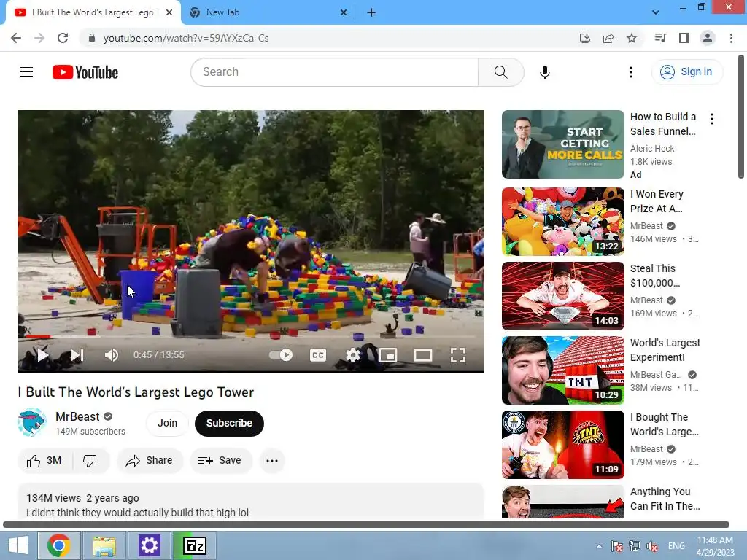Reload the page
The image size is (747, 560).
click(63, 38)
